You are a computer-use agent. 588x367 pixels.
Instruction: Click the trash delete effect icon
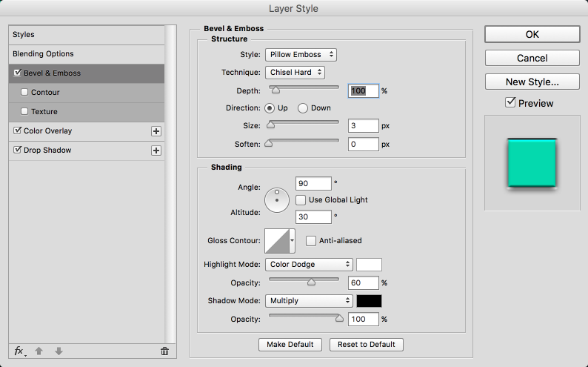pos(164,351)
